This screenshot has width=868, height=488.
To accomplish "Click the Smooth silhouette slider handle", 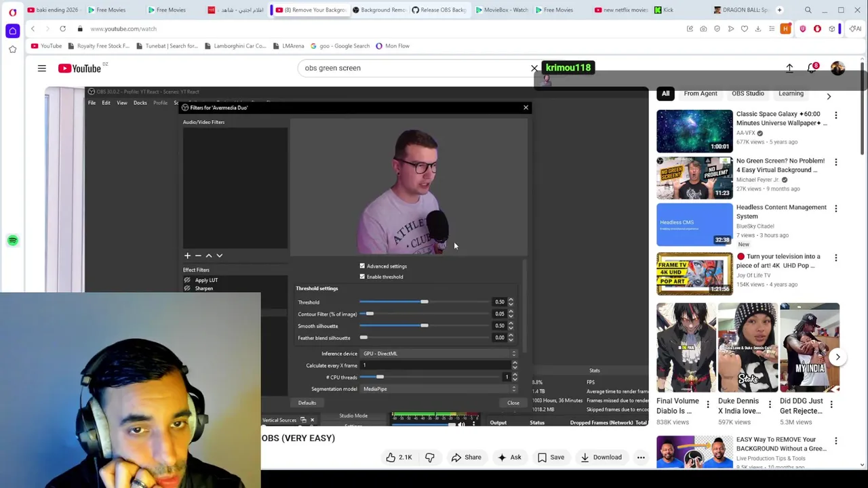I will (424, 326).
